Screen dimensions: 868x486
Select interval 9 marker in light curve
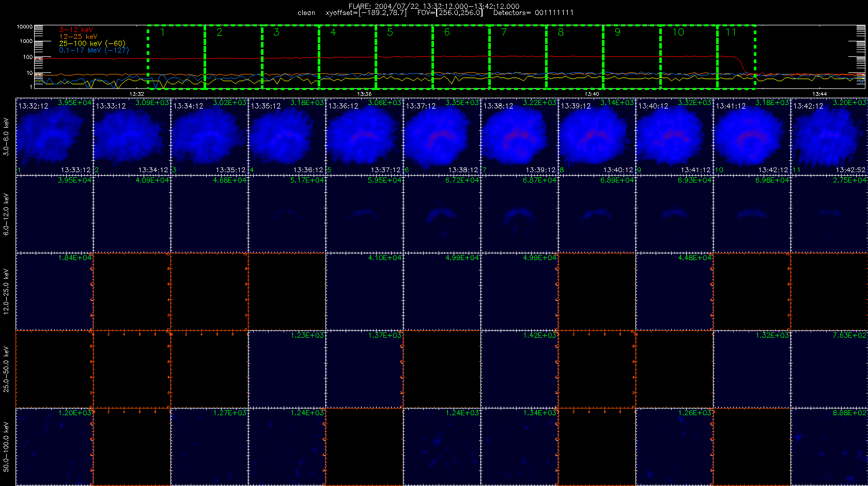click(617, 33)
